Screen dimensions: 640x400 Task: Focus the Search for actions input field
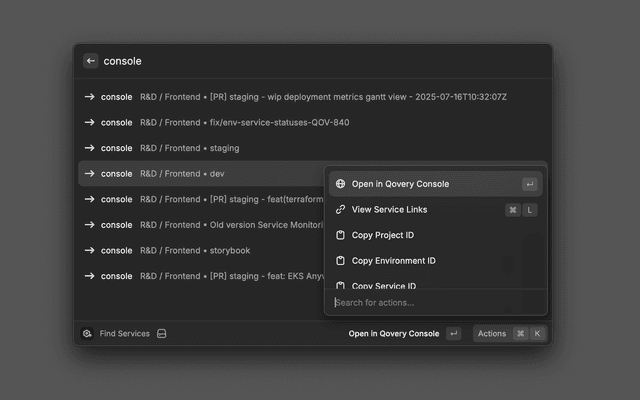tap(435, 303)
